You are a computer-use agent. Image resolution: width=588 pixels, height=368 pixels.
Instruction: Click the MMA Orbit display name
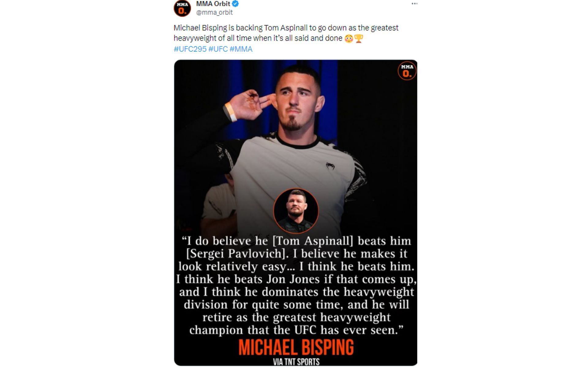pyautogui.click(x=213, y=4)
